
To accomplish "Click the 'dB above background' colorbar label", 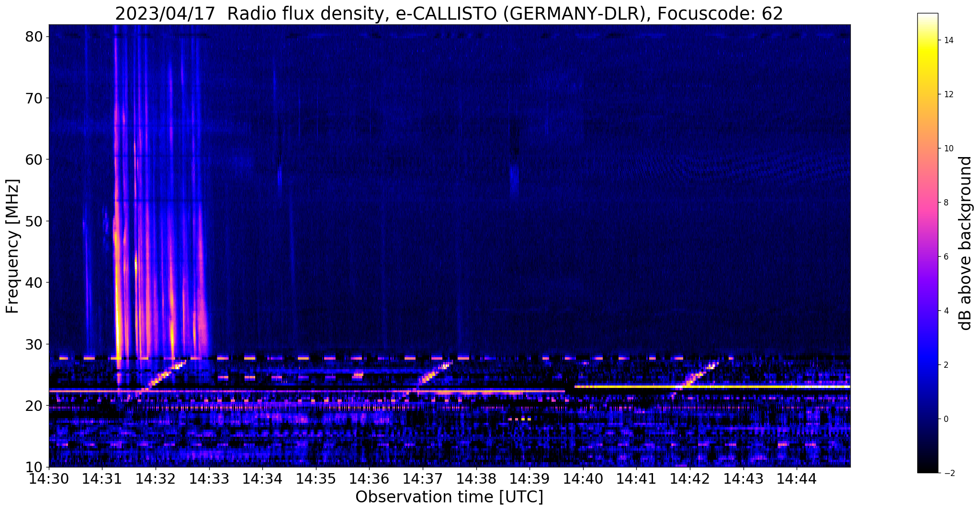I will click(966, 243).
